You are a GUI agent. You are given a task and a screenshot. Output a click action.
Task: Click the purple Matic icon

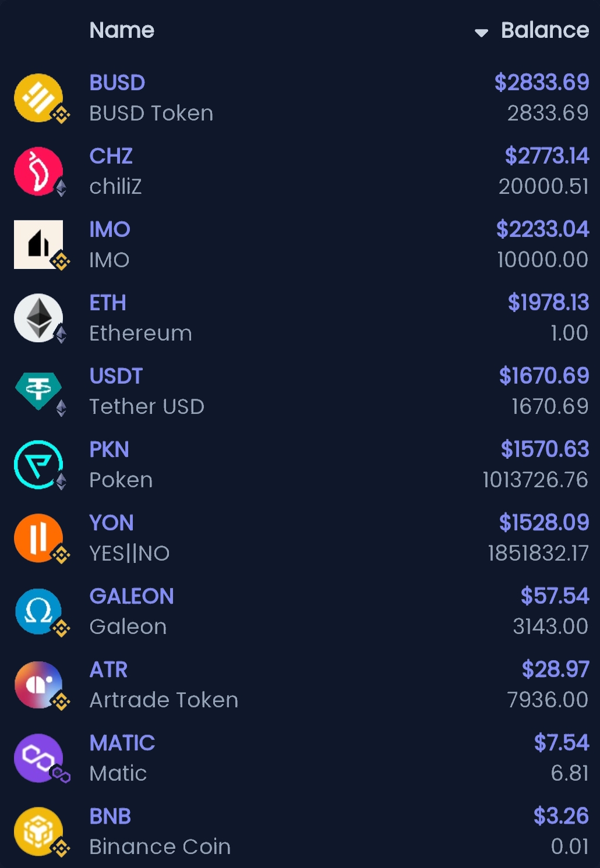[x=38, y=758]
